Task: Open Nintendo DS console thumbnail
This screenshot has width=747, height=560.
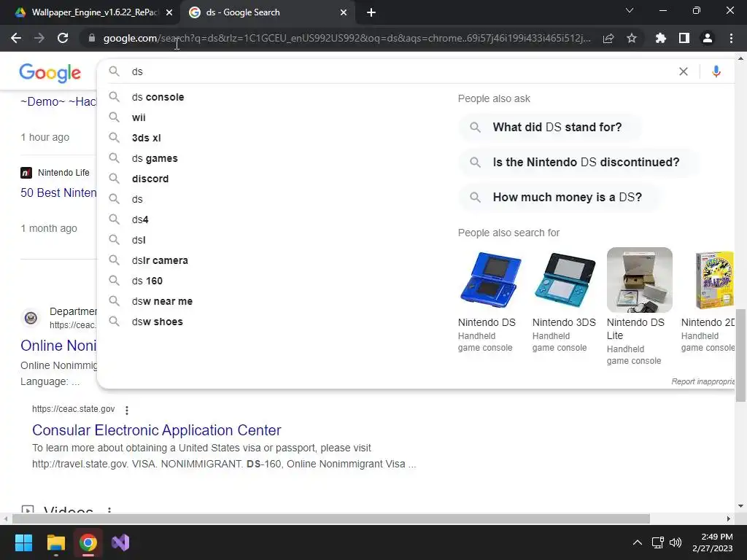Action: 491,280
